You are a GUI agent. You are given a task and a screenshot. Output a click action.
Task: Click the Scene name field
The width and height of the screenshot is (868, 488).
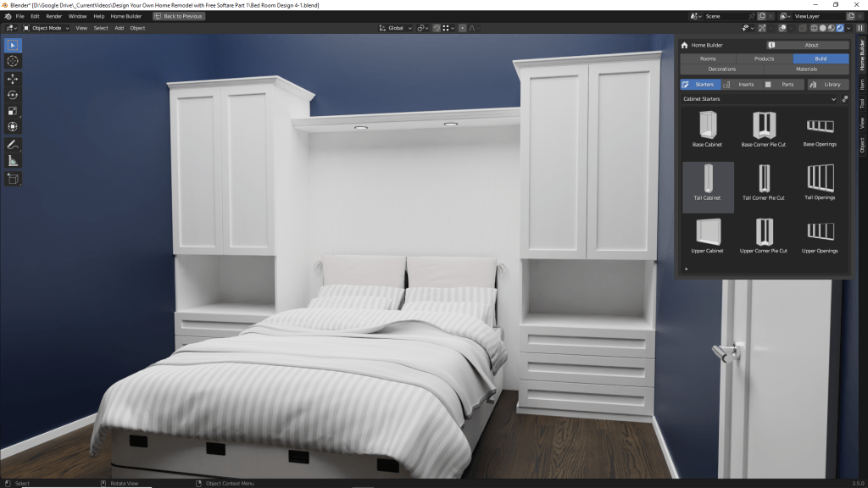click(725, 16)
